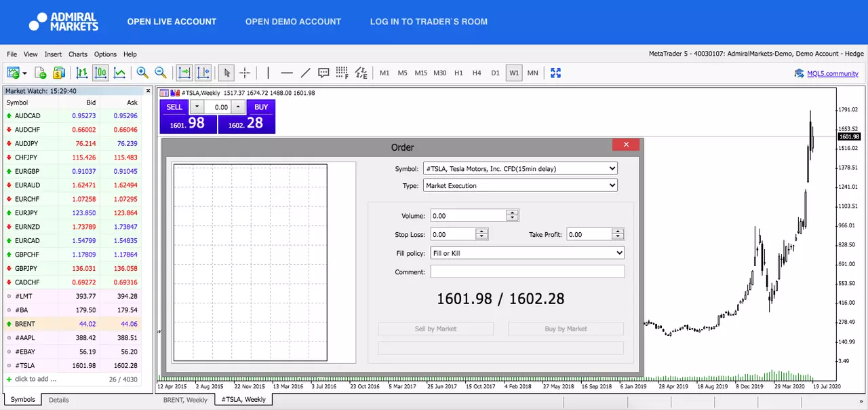Click the Buy by Market button

566,329
